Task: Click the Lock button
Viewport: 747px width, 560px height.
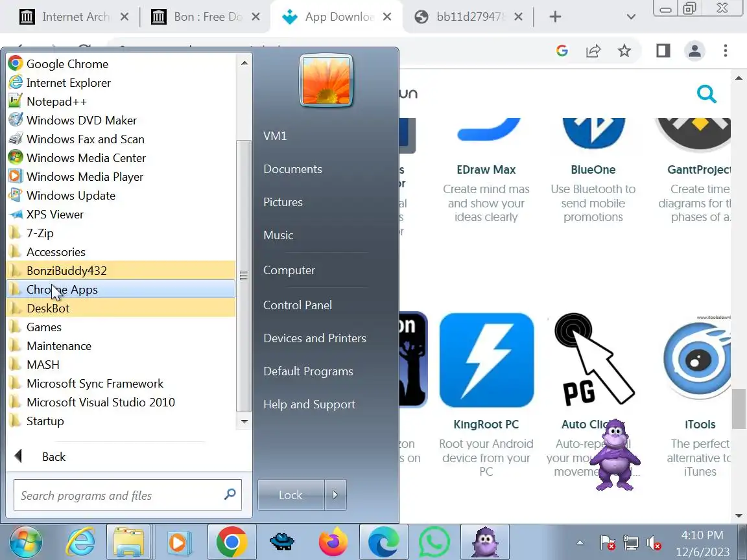Action: pos(290,495)
